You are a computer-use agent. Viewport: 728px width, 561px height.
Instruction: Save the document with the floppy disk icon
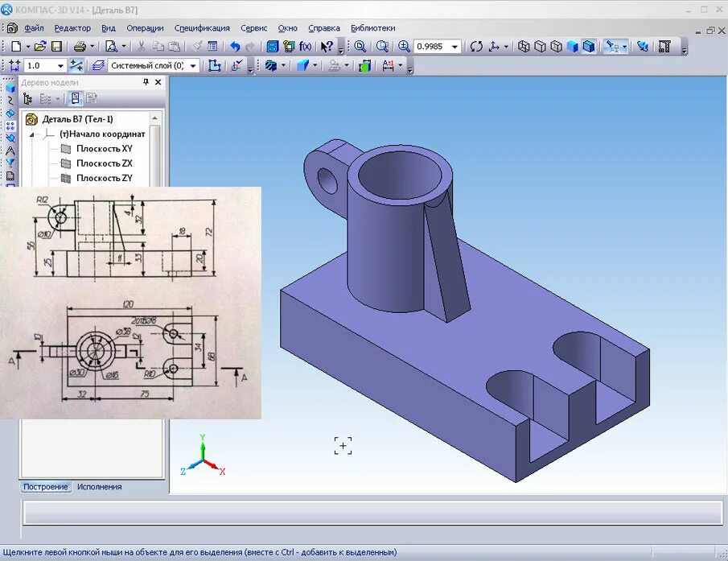(x=56, y=47)
